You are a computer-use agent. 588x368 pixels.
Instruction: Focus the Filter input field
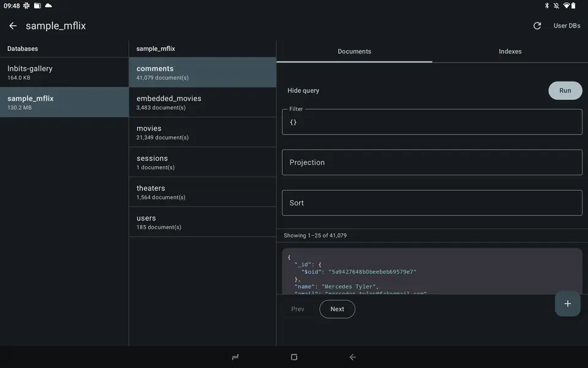[432, 122]
